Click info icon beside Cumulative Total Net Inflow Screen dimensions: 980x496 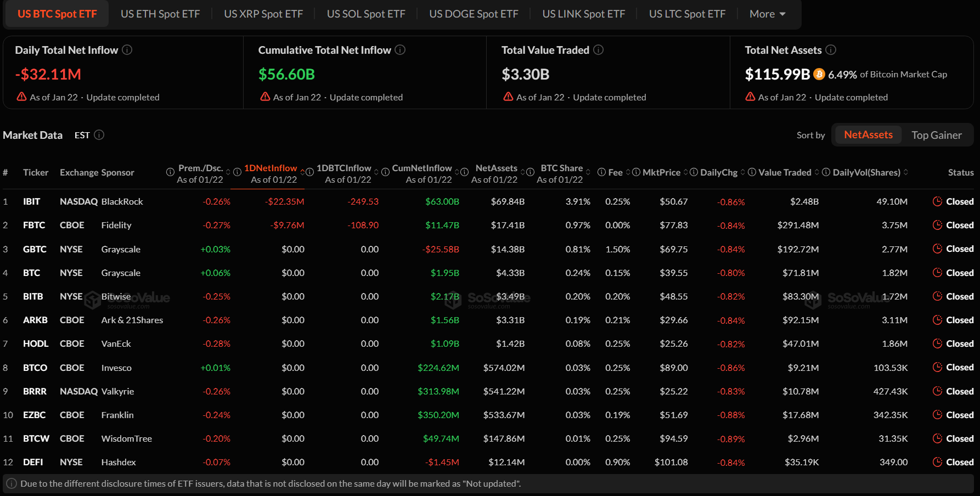400,50
